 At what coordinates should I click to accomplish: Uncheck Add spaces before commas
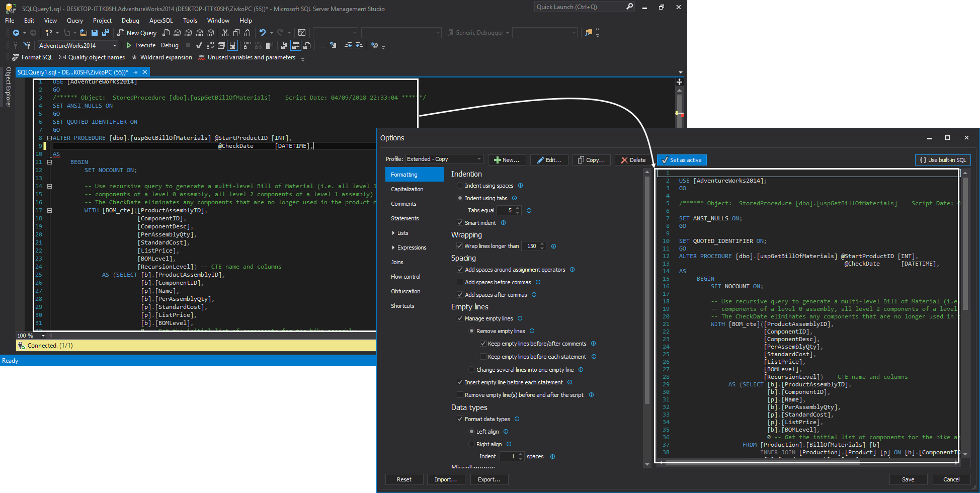point(460,282)
